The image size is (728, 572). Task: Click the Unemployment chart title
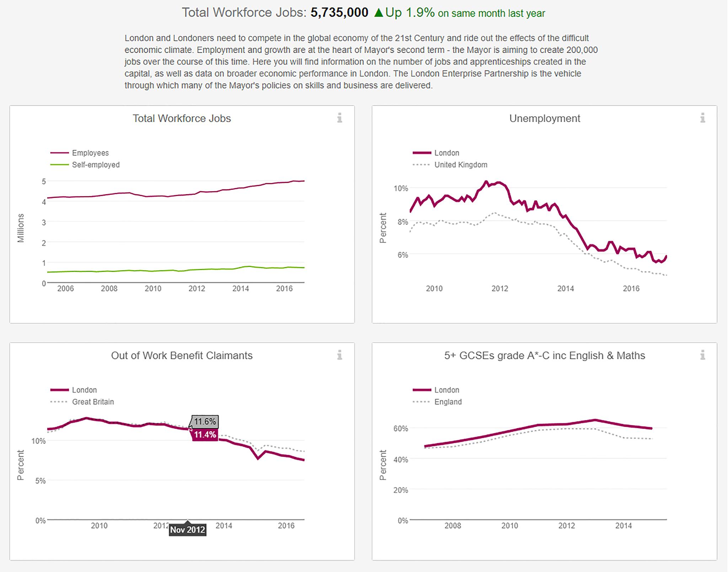click(545, 118)
